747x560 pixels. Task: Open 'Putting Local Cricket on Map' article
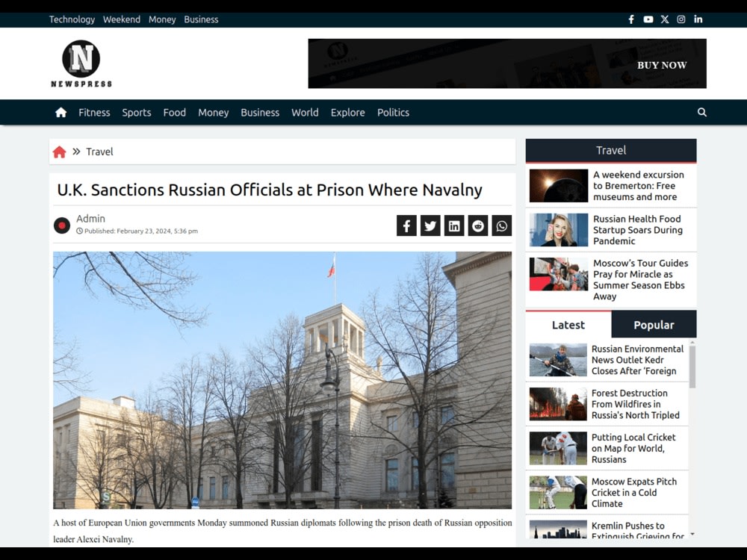633,449
